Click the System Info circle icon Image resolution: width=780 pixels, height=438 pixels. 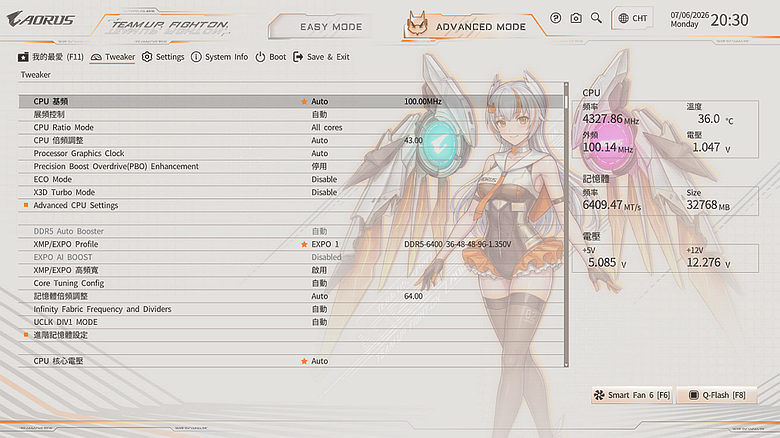[x=196, y=57]
